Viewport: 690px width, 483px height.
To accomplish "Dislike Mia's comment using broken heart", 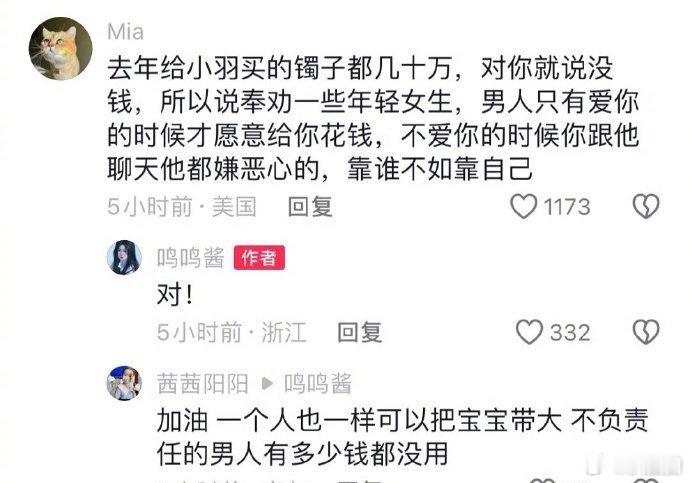I will pyautogui.click(x=646, y=206).
